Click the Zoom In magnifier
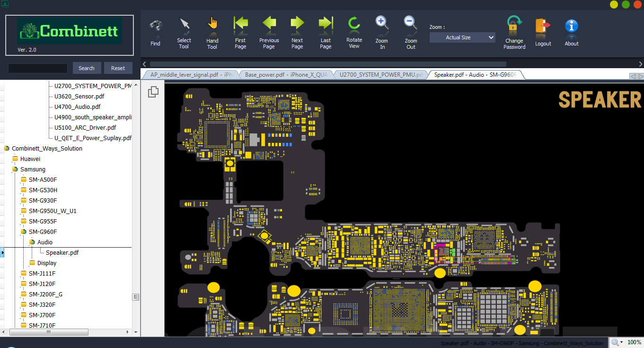The height and width of the screenshot is (348, 644). [x=382, y=23]
